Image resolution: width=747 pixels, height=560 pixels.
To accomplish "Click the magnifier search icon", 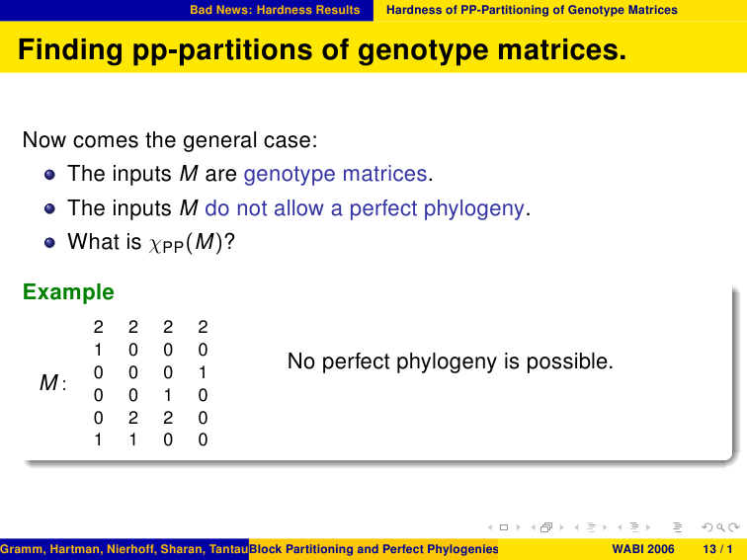I will pyautogui.click(x=720, y=527).
